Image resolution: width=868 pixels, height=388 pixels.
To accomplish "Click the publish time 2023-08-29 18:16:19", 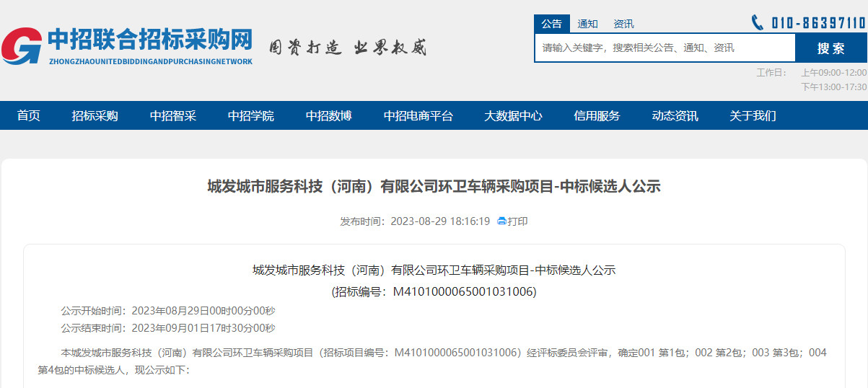I will [x=440, y=221].
